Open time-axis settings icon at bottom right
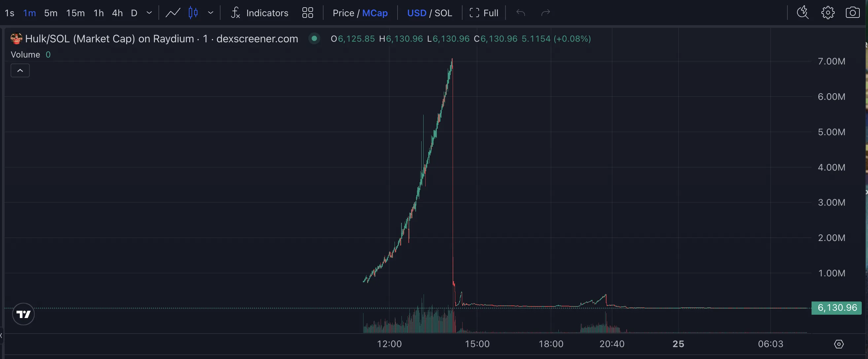This screenshot has width=868, height=359. point(839,344)
